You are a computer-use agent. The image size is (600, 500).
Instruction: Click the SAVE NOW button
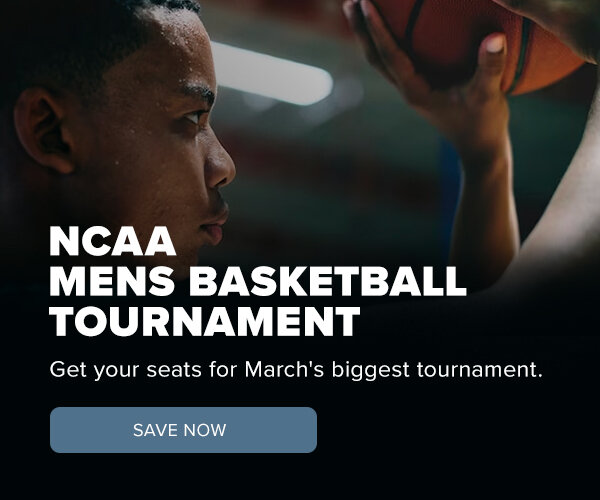pyautogui.click(x=183, y=430)
